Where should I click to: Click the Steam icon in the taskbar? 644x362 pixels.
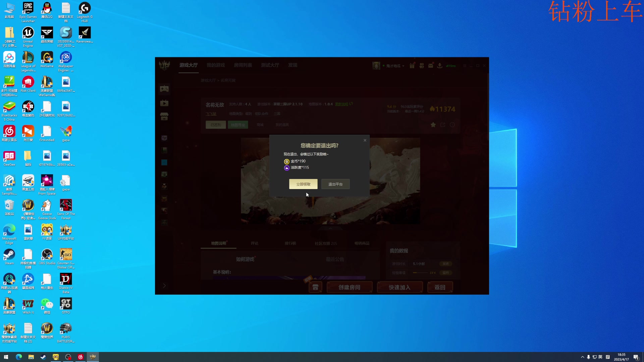pos(43,357)
